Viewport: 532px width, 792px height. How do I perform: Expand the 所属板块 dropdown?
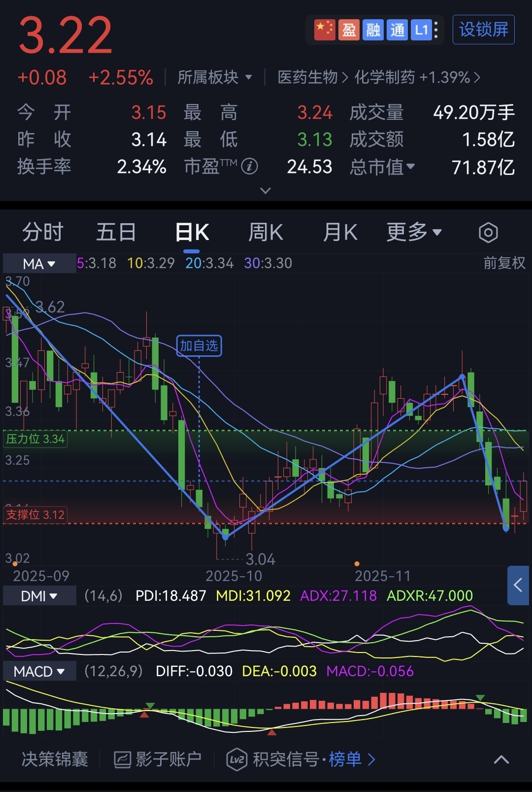[215, 77]
